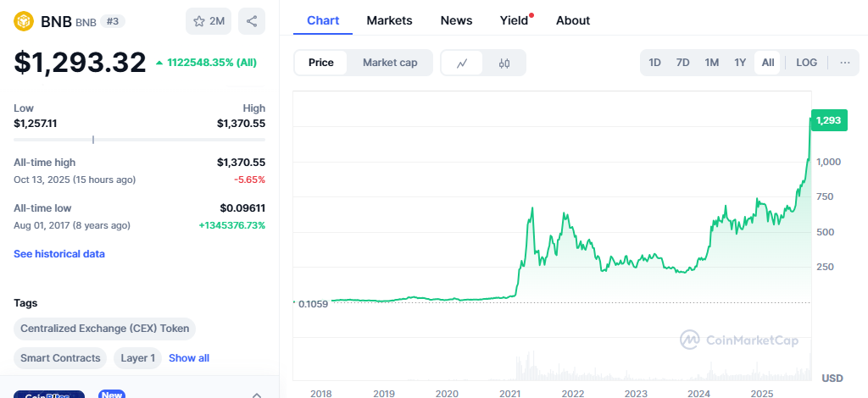Switch to line chart icon

pyautogui.click(x=462, y=63)
